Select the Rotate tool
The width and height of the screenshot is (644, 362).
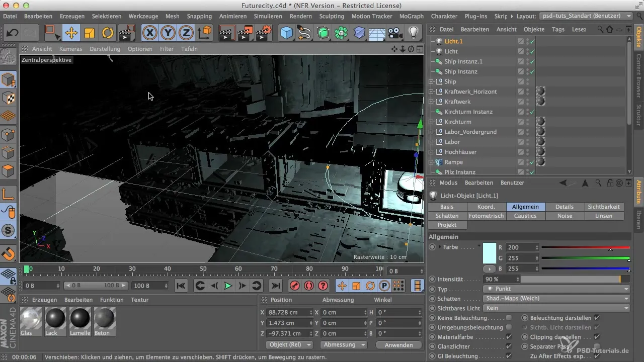(108, 33)
